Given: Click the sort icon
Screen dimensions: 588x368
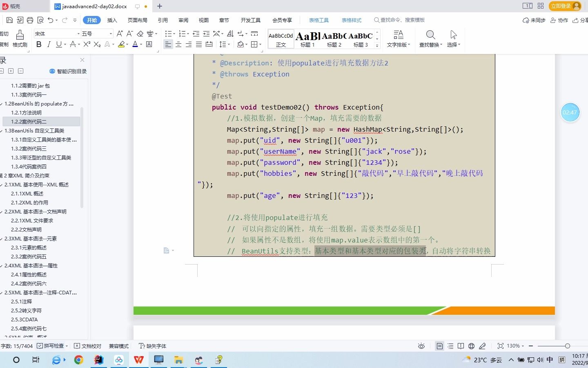Looking at the screenshot, I should (230, 34).
